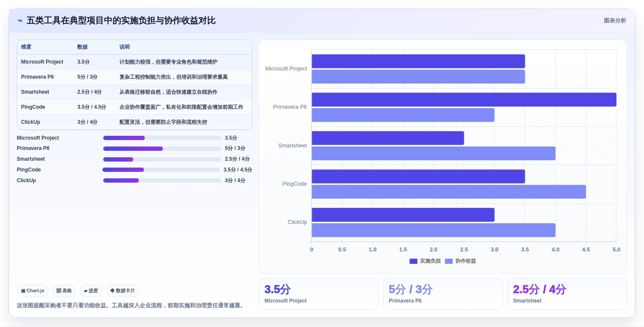Click the Primavera P6 协作收益 chart bar
The height and width of the screenshot is (327, 644).
pos(403,115)
